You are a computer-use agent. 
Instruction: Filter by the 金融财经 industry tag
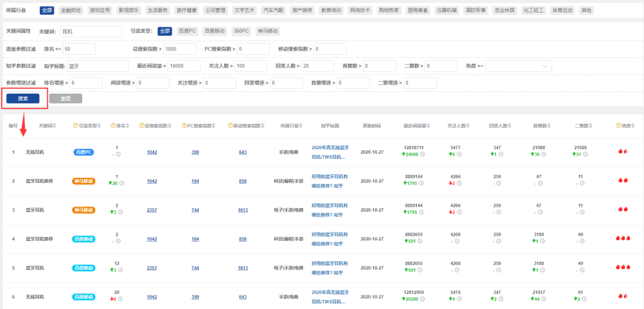click(x=71, y=10)
